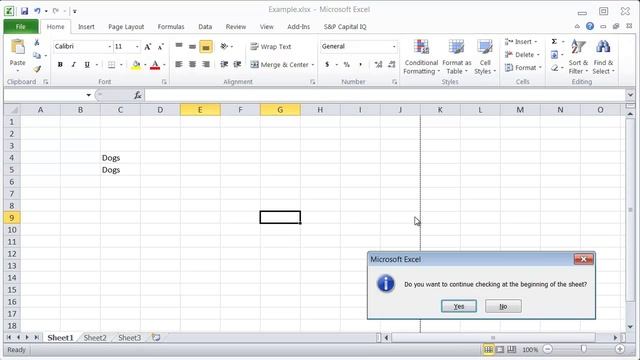The height and width of the screenshot is (360, 640).
Task: Toggle Align Text Left
Action: pos(179,64)
